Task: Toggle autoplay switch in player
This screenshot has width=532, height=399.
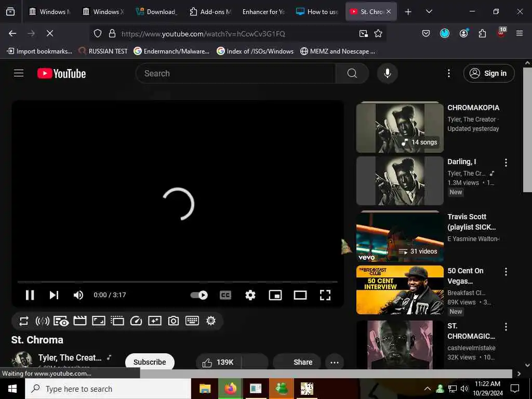Action: [199, 295]
